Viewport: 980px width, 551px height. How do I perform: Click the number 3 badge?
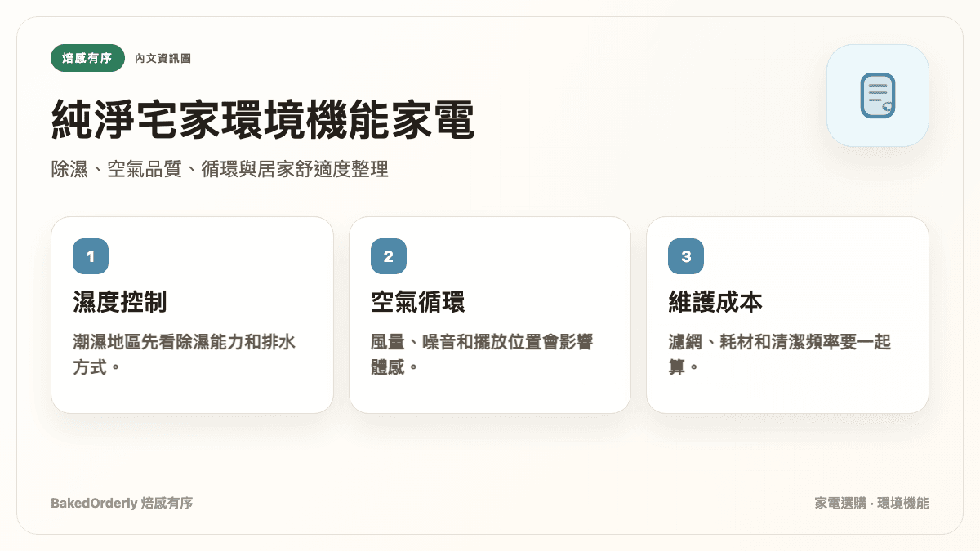coord(686,256)
